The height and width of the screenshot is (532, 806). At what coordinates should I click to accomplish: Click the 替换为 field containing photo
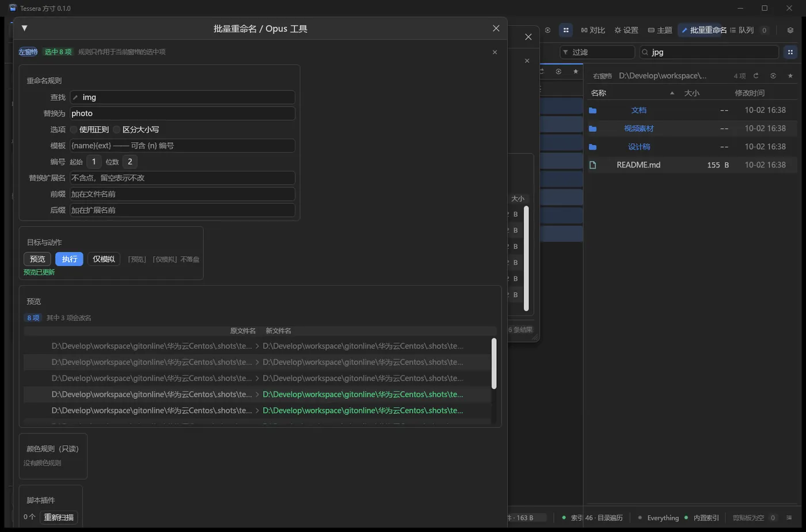pyautogui.click(x=183, y=113)
